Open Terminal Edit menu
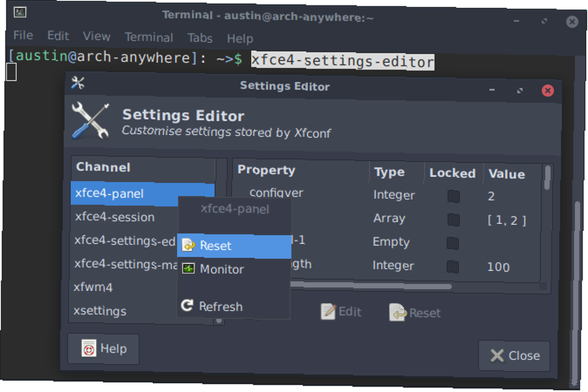 58,36
